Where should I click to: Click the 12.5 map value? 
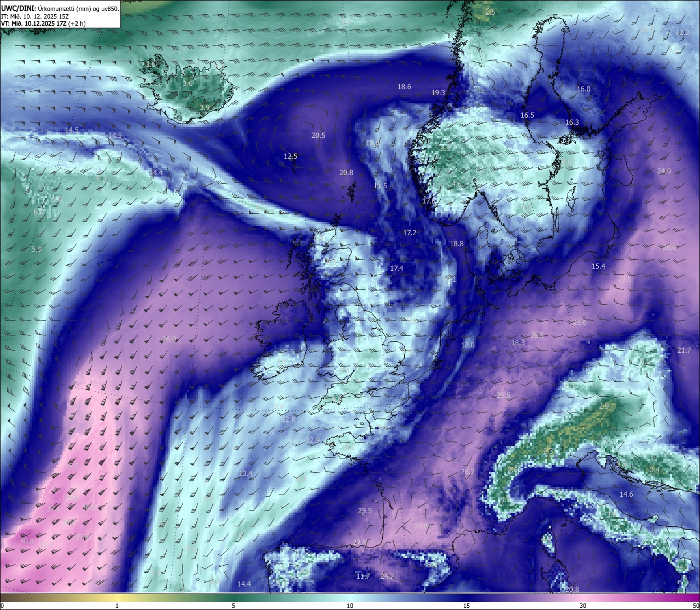tap(290, 156)
